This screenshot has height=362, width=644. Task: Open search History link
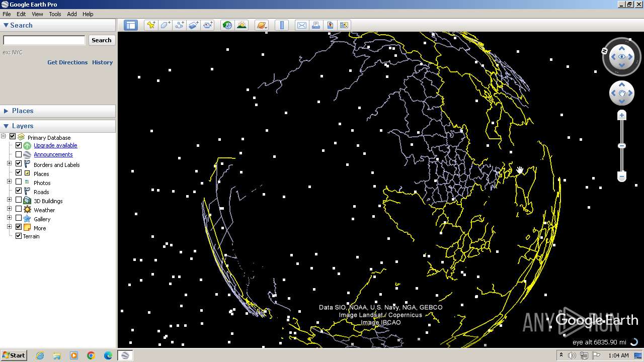(102, 62)
